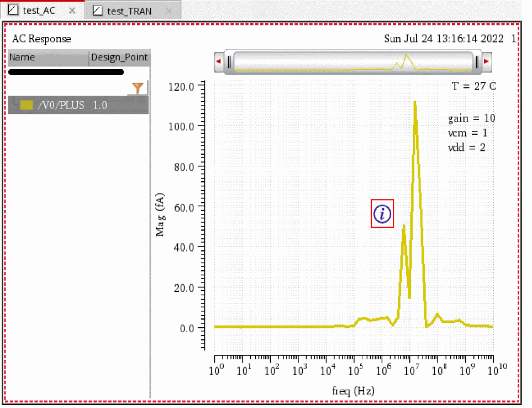
Task: Click the AC Response title
Action: (x=41, y=39)
